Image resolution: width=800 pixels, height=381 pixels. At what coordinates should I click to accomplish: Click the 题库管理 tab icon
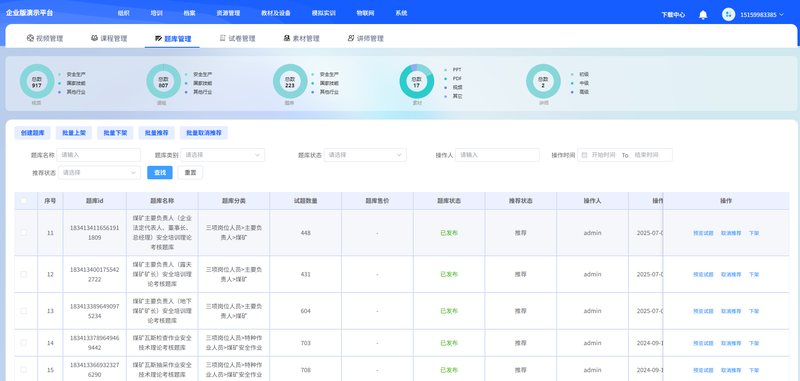(159, 38)
